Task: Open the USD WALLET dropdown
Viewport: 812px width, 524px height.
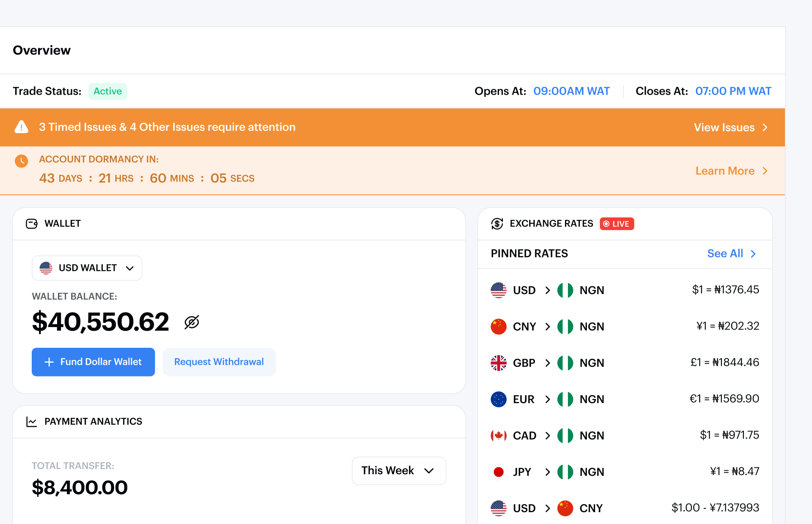Action: point(87,268)
